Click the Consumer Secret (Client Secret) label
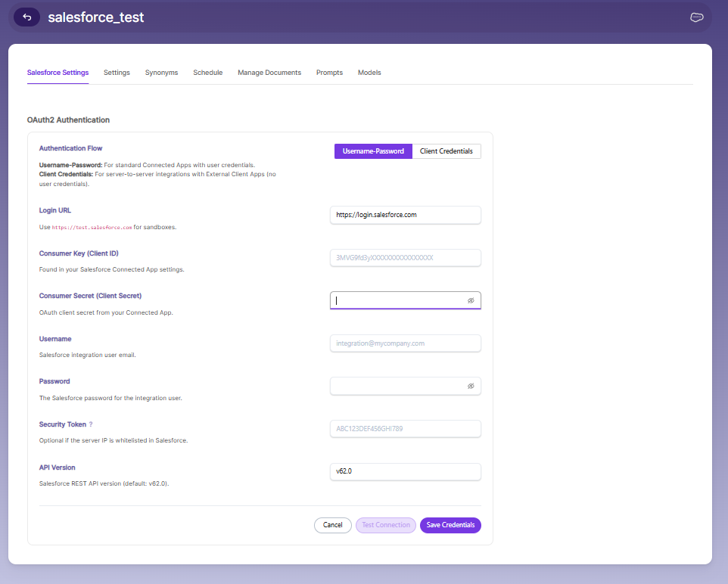 tap(91, 296)
